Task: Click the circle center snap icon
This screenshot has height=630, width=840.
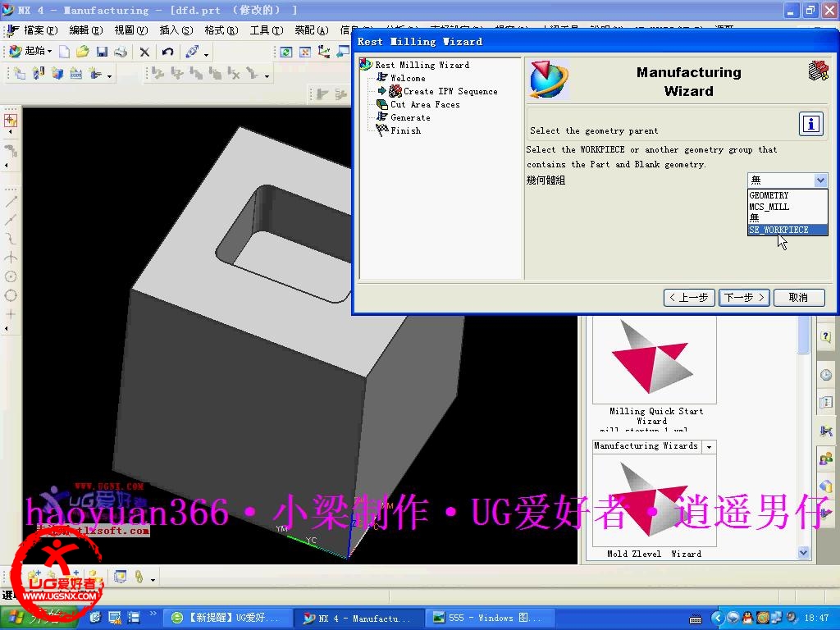Action: tap(11, 276)
